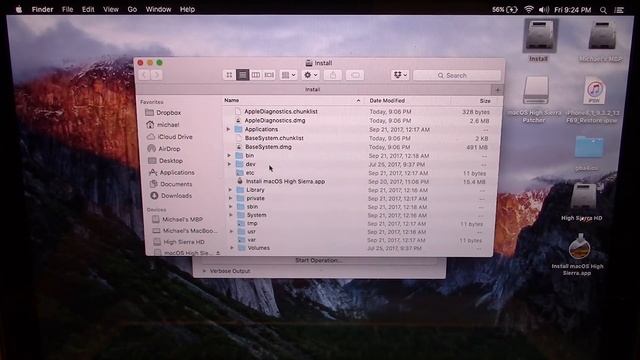The image size is (640, 360).
Task: Open the Finder menu
Action: 42,9
